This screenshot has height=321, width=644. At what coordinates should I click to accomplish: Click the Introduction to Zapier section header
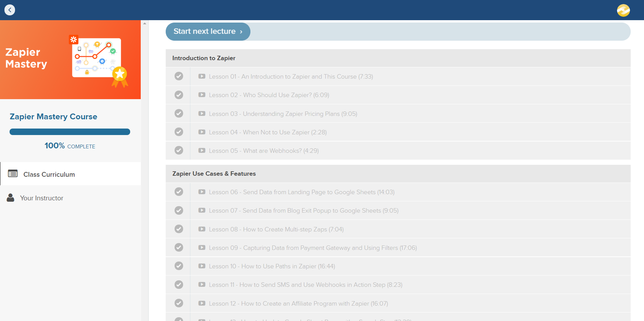398,58
